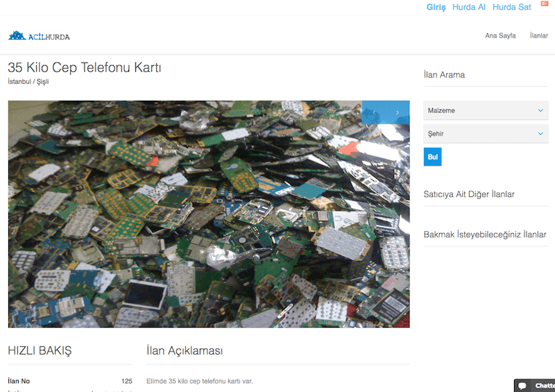Image resolution: width=555 pixels, height=392 pixels.
Task: Click the listing title '35 Kilo Cep Telefonu Kartı'
Action: pyautogui.click(x=85, y=68)
